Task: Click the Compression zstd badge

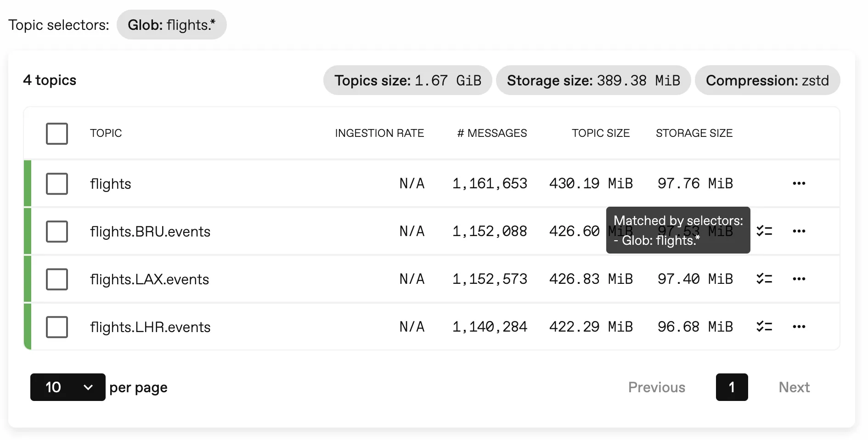Action: pos(767,80)
